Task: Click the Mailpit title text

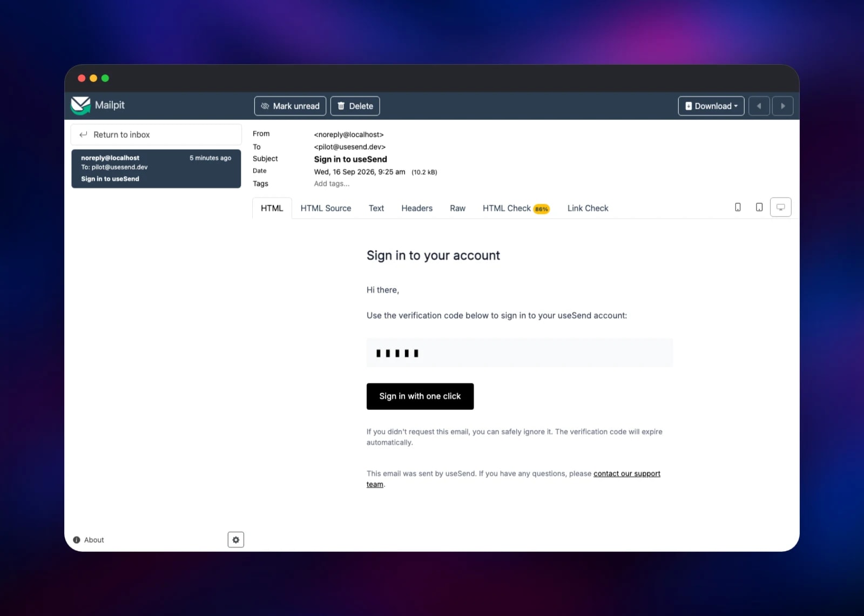Action: pos(110,105)
